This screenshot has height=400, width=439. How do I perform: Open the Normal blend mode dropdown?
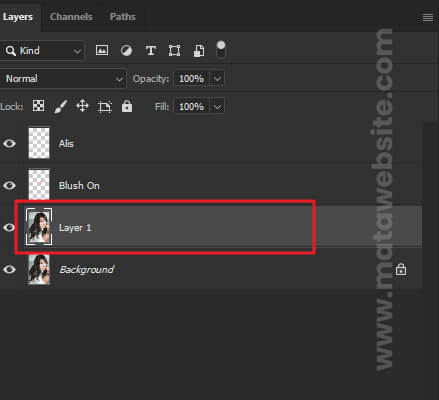click(x=63, y=79)
